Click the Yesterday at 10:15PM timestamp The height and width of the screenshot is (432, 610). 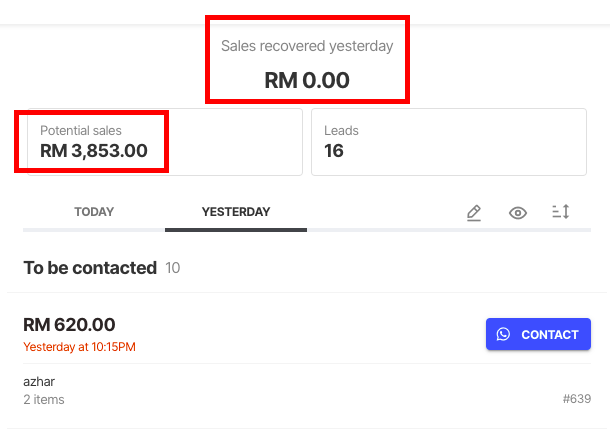(79, 347)
